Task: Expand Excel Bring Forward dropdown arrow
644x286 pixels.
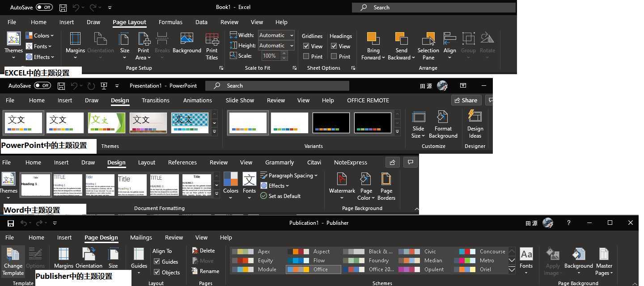Action: [383, 58]
